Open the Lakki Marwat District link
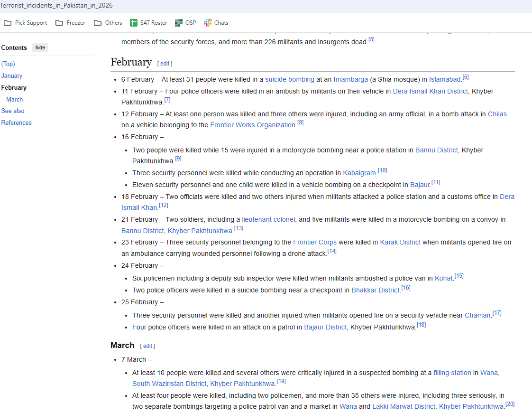532x413 pixels. click(x=404, y=406)
